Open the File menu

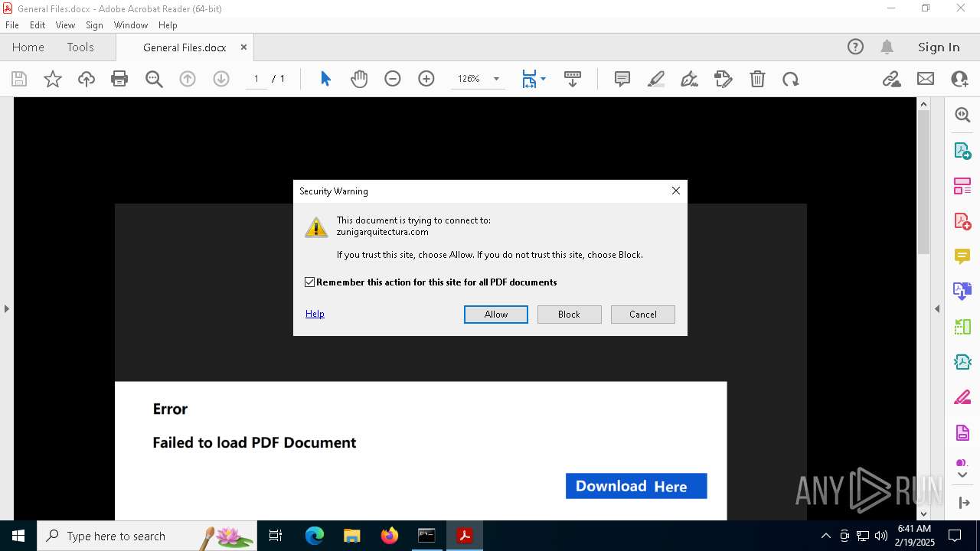click(x=12, y=24)
